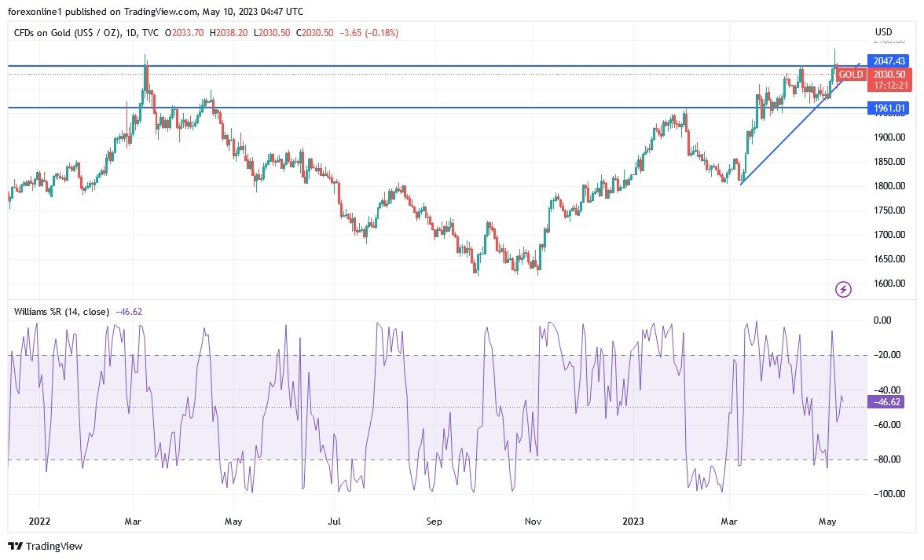
Task: Click the -60.00 Williams %R axis label
Action: tap(887, 425)
